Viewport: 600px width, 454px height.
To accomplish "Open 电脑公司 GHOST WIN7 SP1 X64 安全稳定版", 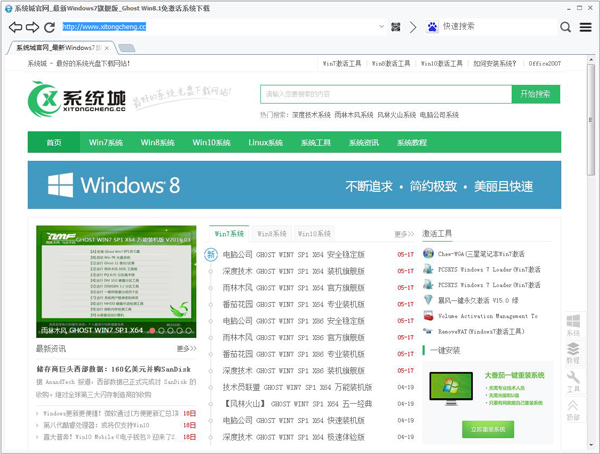I will point(293,255).
